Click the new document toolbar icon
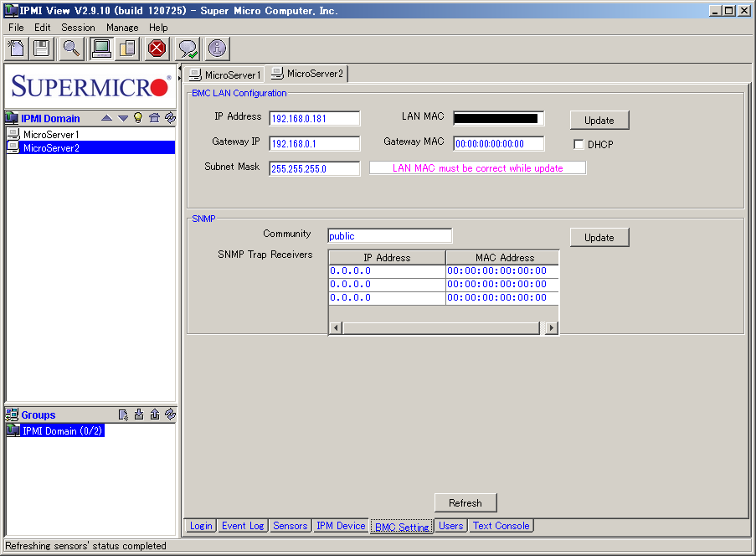This screenshot has width=756, height=556. point(17,49)
